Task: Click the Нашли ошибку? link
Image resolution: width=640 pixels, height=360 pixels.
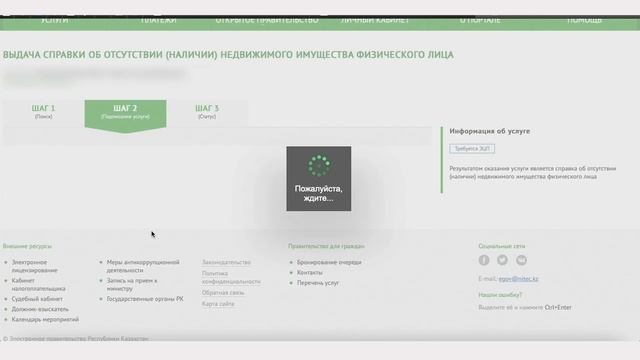Action: 500,295
